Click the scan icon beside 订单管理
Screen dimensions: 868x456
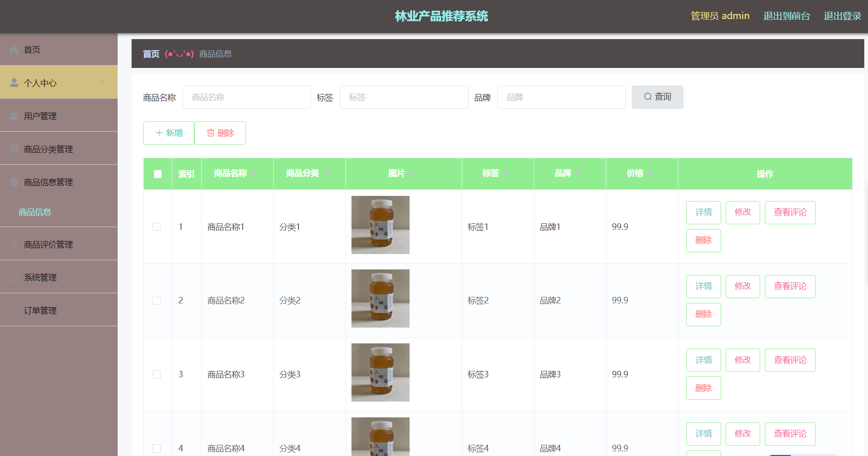(x=14, y=310)
